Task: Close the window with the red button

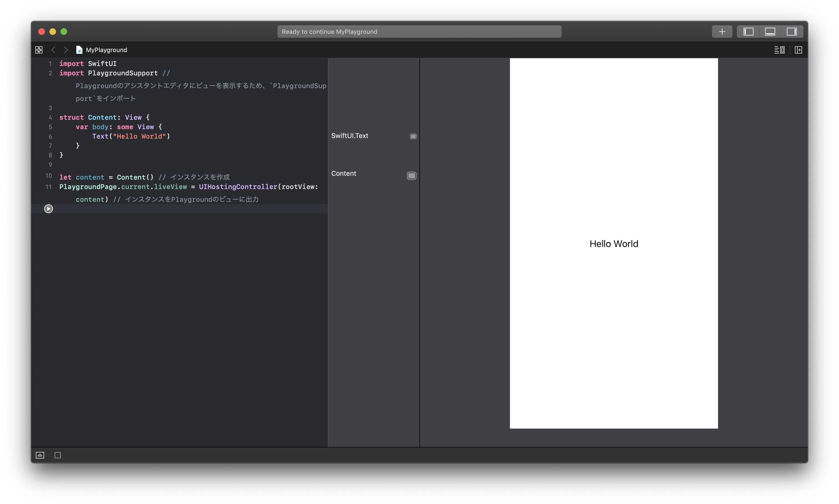Action: click(x=41, y=32)
